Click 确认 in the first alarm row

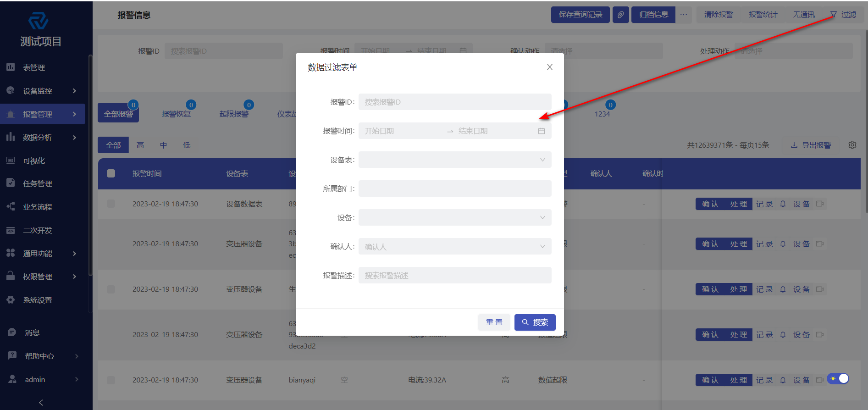coord(710,204)
